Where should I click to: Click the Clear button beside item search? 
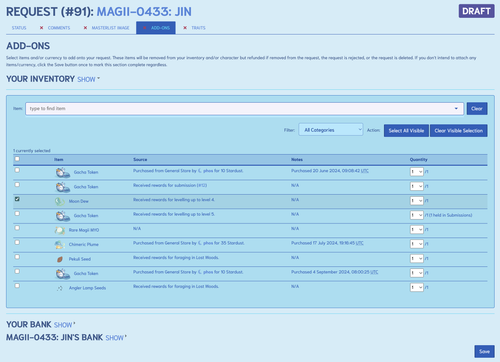(x=477, y=109)
